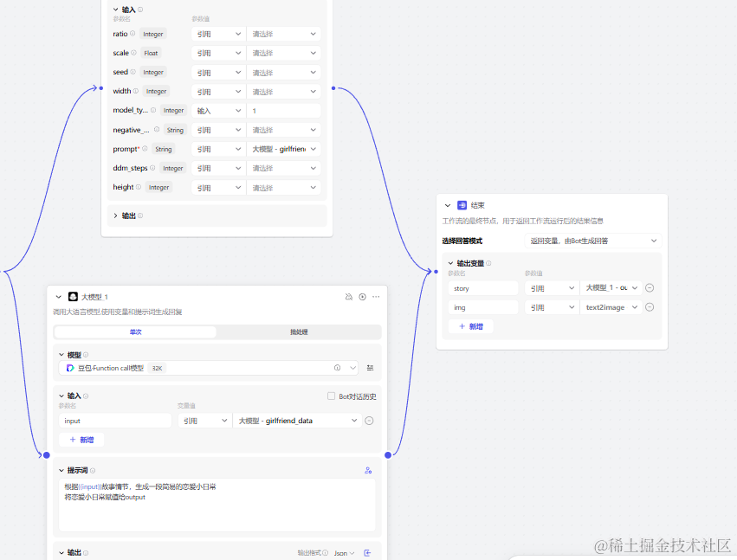Click the story variable name field
Viewport: 737px width, 560px height.
pos(483,288)
